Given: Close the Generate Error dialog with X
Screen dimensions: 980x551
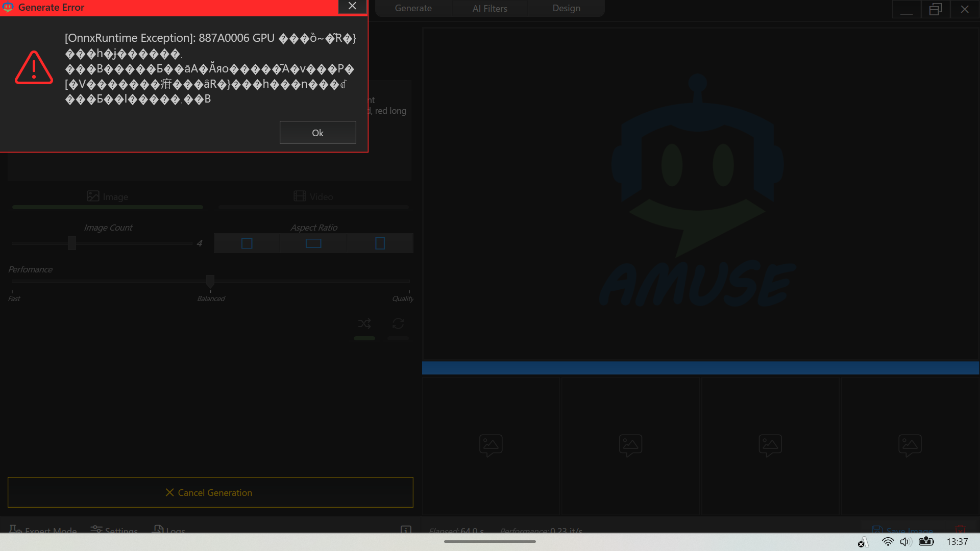Looking at the screenshot, I should pyautogui.click(x=352, y=6).
